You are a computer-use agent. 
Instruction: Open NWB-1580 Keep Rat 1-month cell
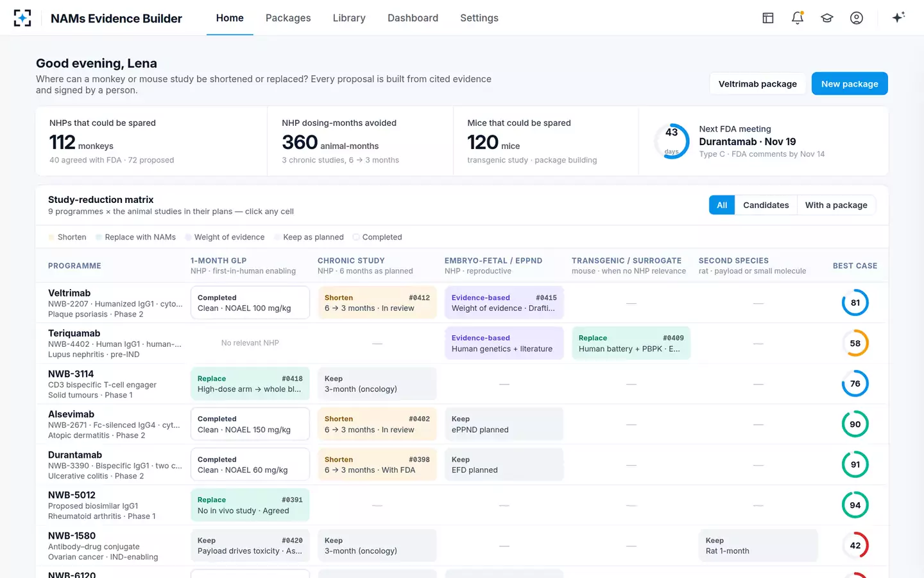(x=758, y=545)
